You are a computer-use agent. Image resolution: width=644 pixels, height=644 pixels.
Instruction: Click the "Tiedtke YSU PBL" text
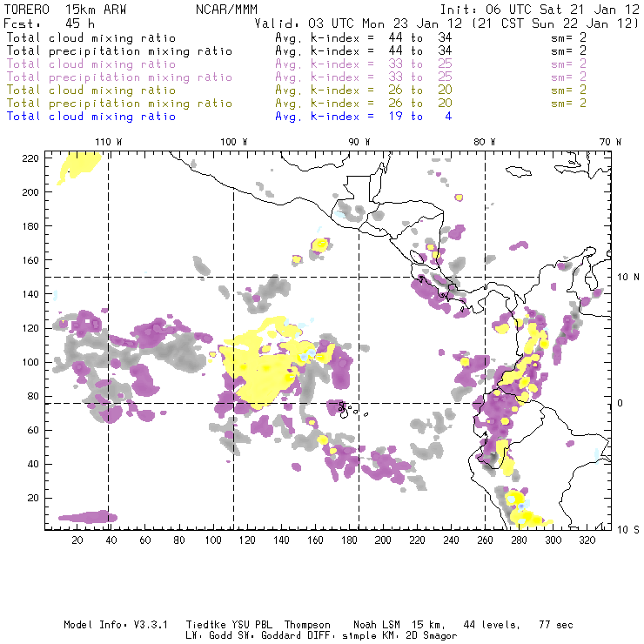pyautogui.click(x=229, y=625)
